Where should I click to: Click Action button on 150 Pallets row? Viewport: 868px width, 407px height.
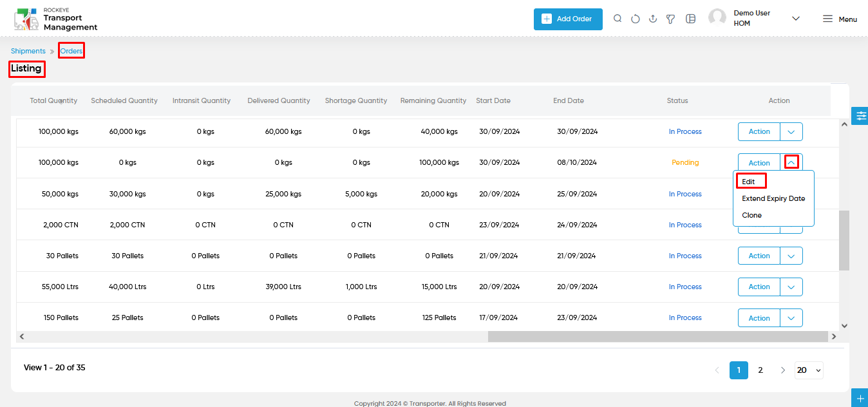tap(759, 318)
